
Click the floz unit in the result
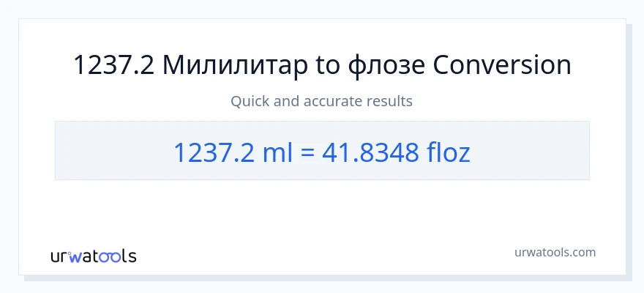pos(449,152)
